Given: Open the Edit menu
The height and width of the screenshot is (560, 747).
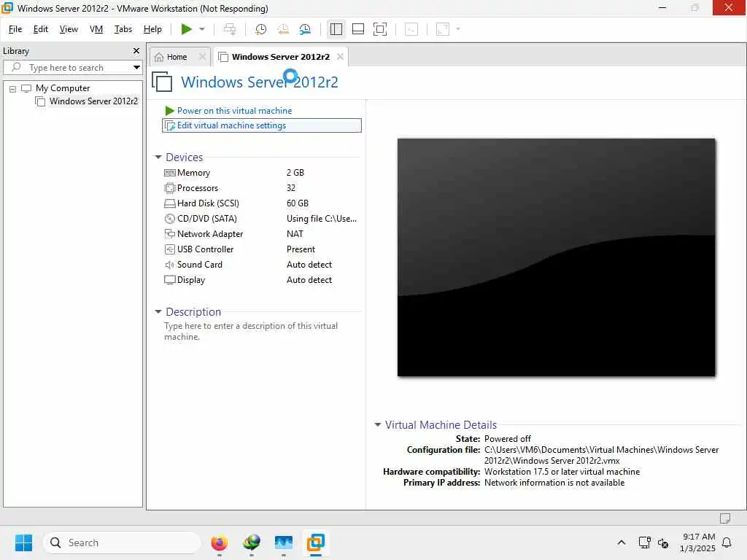Looking at the screenshot, I should pyautogui.click(x=41, y=29).
